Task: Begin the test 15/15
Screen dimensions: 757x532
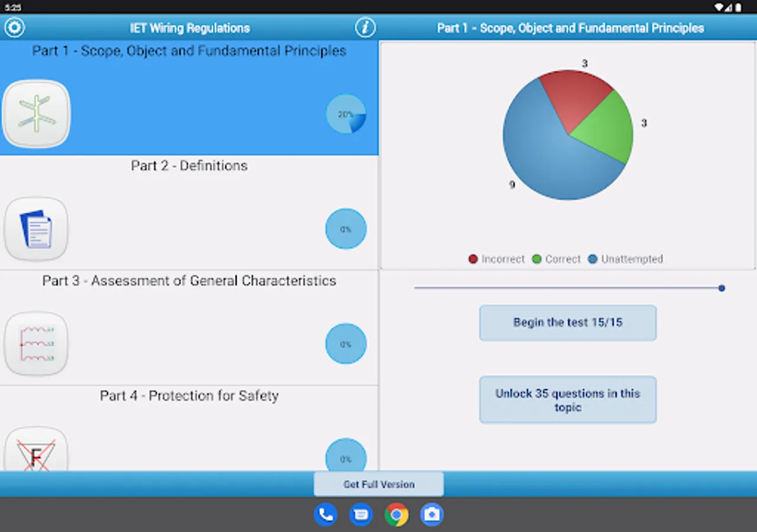Action: [x=568, y=323]
